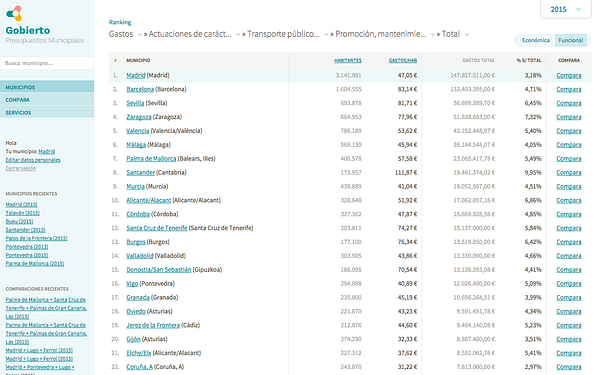The width and height of the screenshot is (600, 375).
Task: Select the 9,95% value in Santander row
Action: click(533, 173)
